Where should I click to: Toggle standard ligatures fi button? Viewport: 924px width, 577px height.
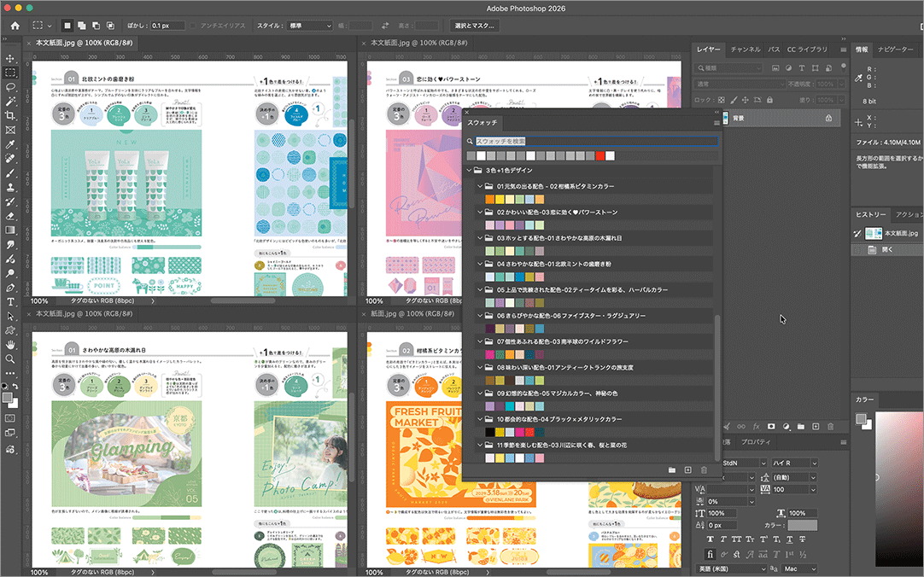(x=711, y=554)
